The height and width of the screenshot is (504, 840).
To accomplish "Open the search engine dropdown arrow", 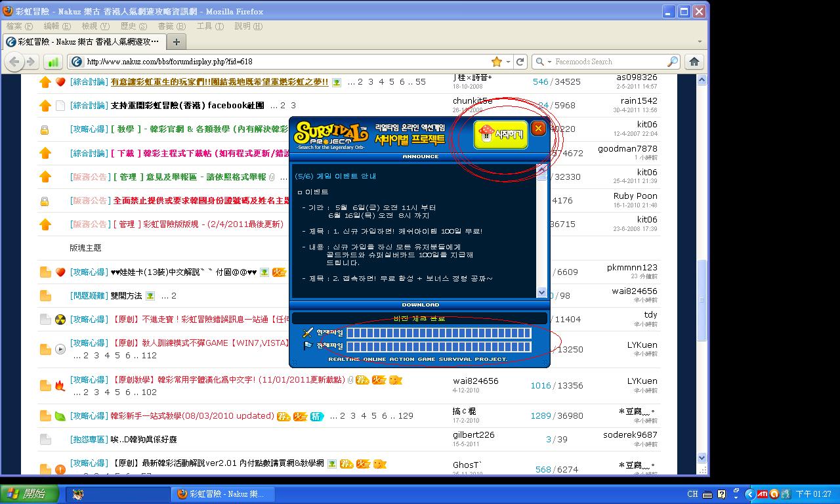I will [x=548, y=62].
